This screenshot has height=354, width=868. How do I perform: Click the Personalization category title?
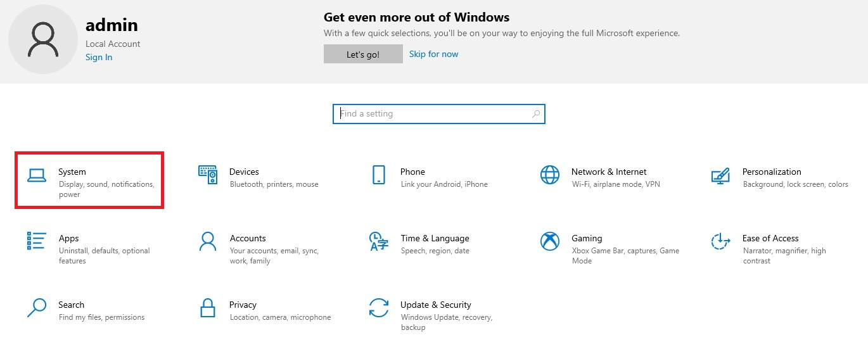click(x=772, y=172)
